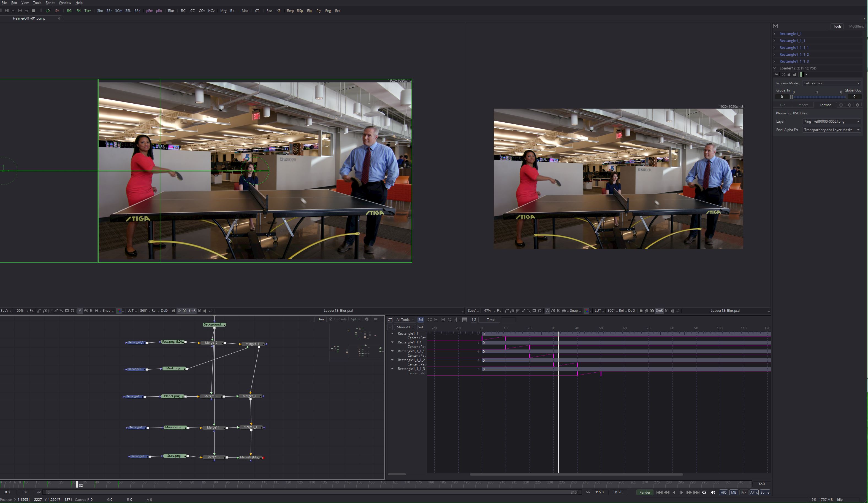Add a Color Corrector (CC) tool
Screen dimensions: 868x503
click(192, 11)
